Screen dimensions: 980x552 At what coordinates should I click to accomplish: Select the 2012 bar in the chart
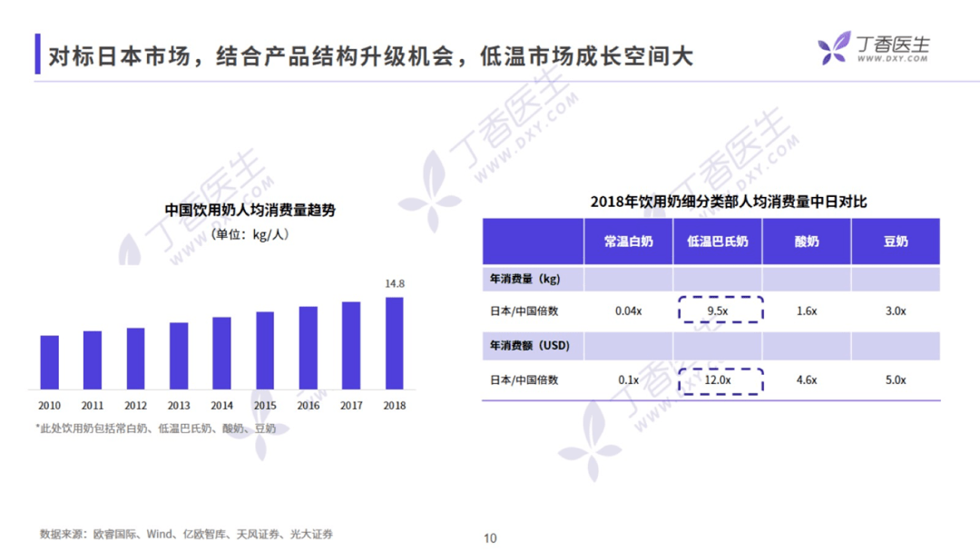coord(135,359)
